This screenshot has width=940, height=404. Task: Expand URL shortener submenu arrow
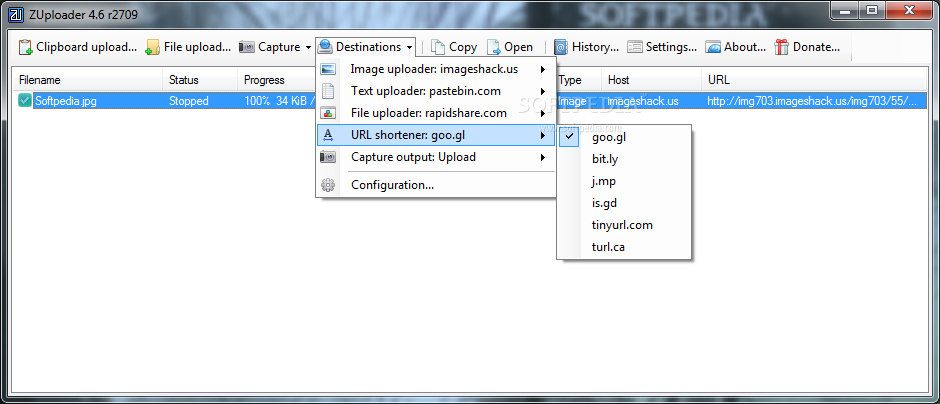[x=543, y=136]
